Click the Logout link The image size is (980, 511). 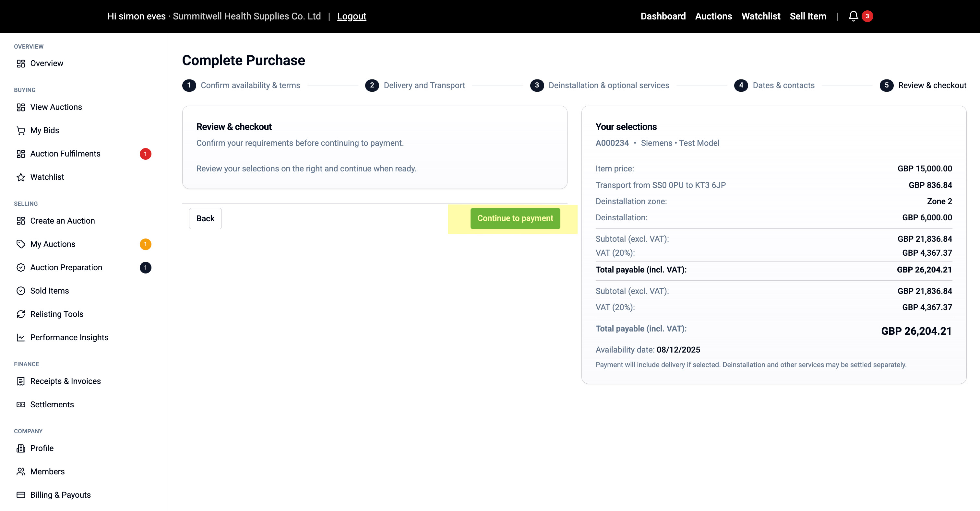pyautogui.click(x=351, y=16)
